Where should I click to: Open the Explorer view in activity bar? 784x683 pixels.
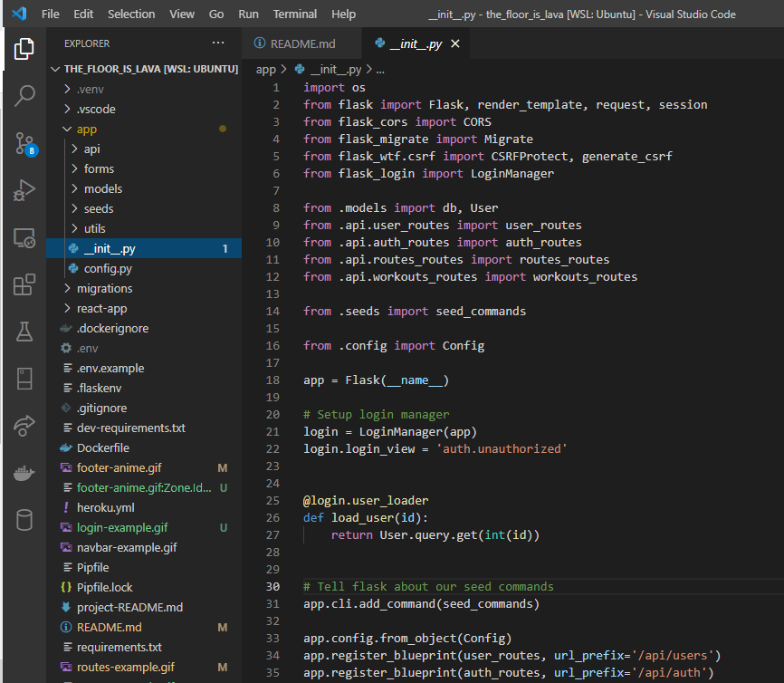point(24,49)
